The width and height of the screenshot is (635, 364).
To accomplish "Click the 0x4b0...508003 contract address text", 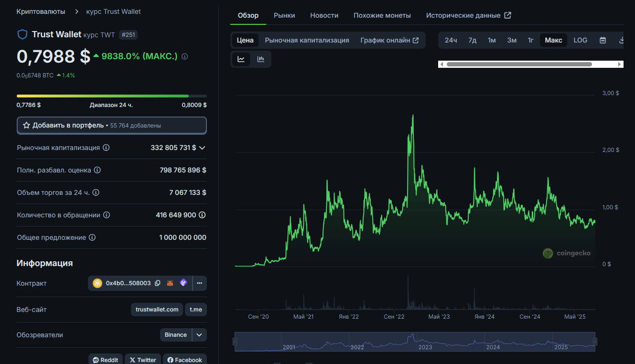I will [129, 283].
